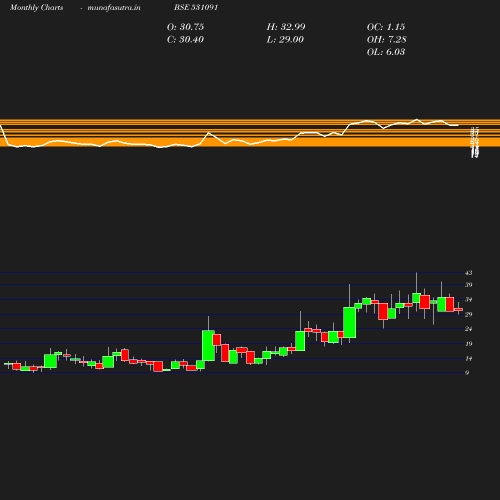The image size is (500, 500).
Task: Click the tall green candle rising to 31
Action: [x=350, y=322]
